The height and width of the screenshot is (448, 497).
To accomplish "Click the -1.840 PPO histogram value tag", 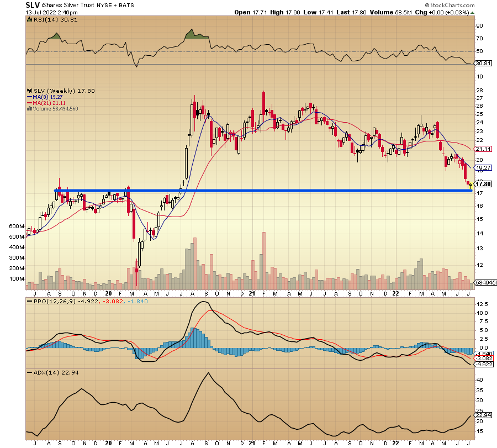I will pyautogui.click(x=484, y=354).
